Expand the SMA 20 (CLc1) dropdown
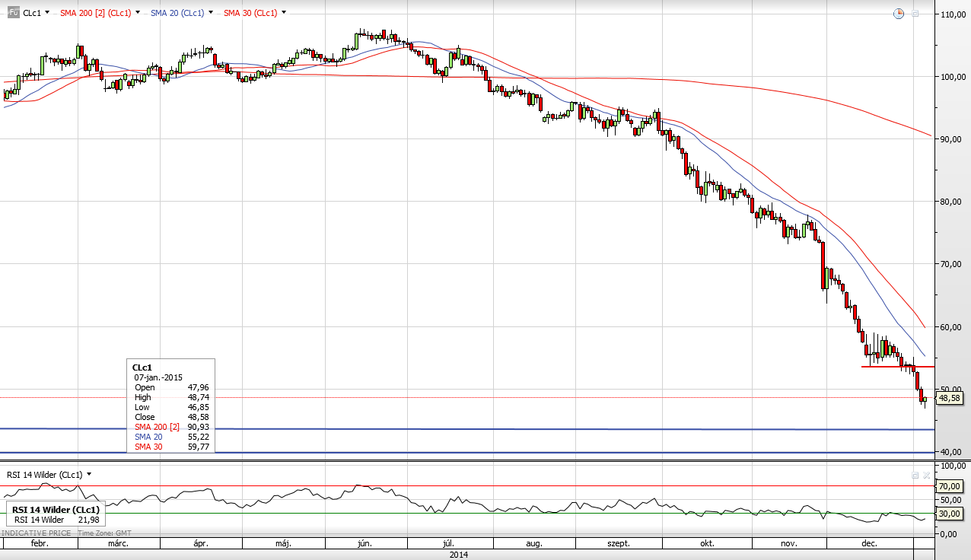 211,13
